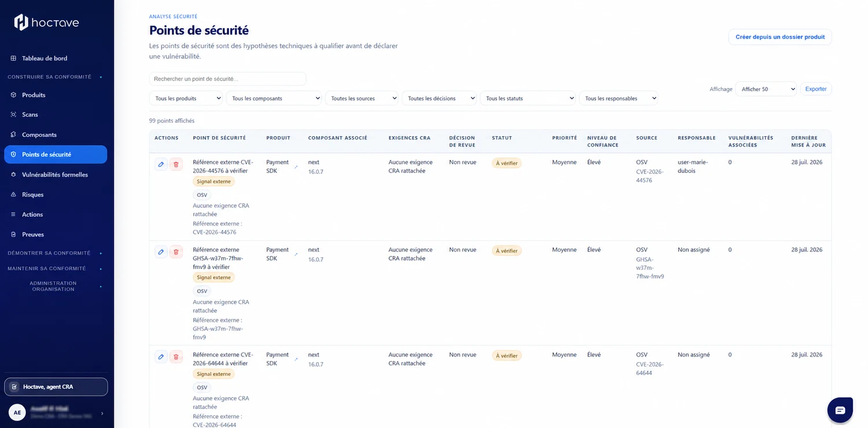The height and width of the screenshot is (428, 868).
Task: Expand the user account chevron
Action: (102, 413)
